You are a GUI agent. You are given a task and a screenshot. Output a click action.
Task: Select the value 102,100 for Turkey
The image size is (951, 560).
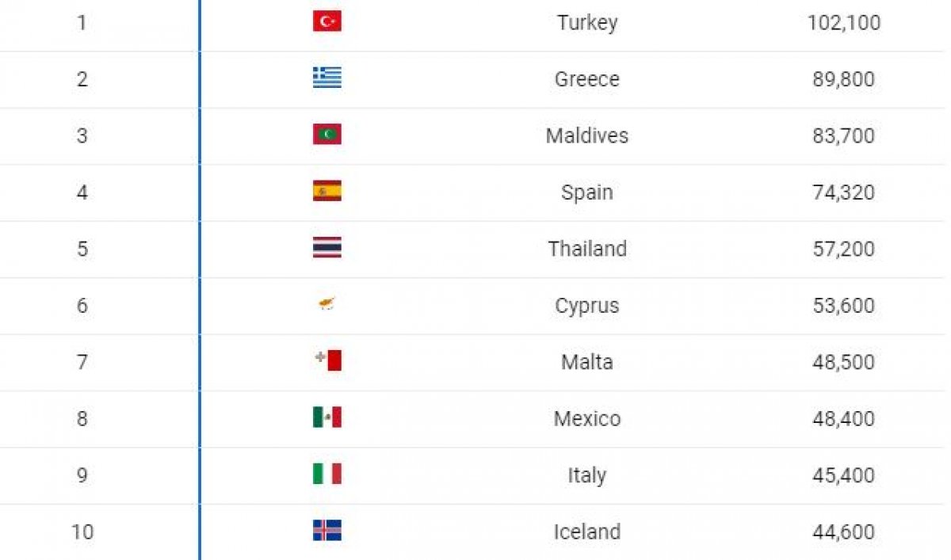coord(844,22)
